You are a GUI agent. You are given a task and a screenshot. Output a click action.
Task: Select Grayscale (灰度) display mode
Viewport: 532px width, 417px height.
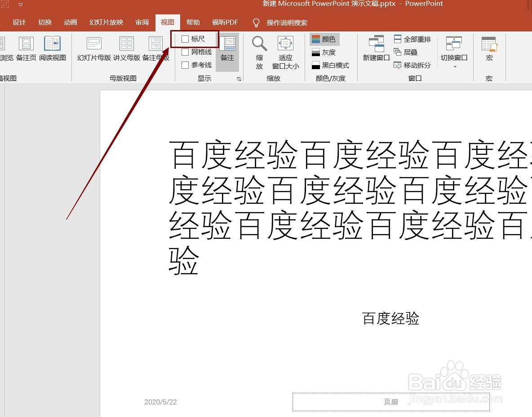(324, 52)
